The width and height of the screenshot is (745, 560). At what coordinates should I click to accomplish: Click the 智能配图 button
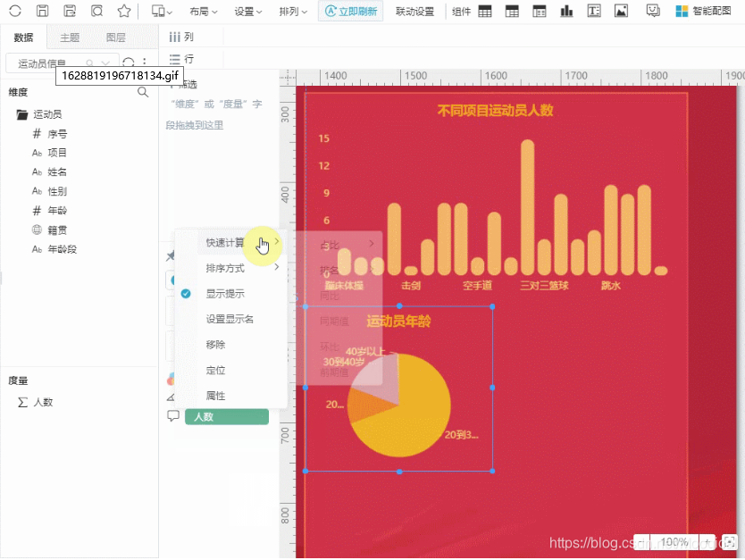(703, 11)
